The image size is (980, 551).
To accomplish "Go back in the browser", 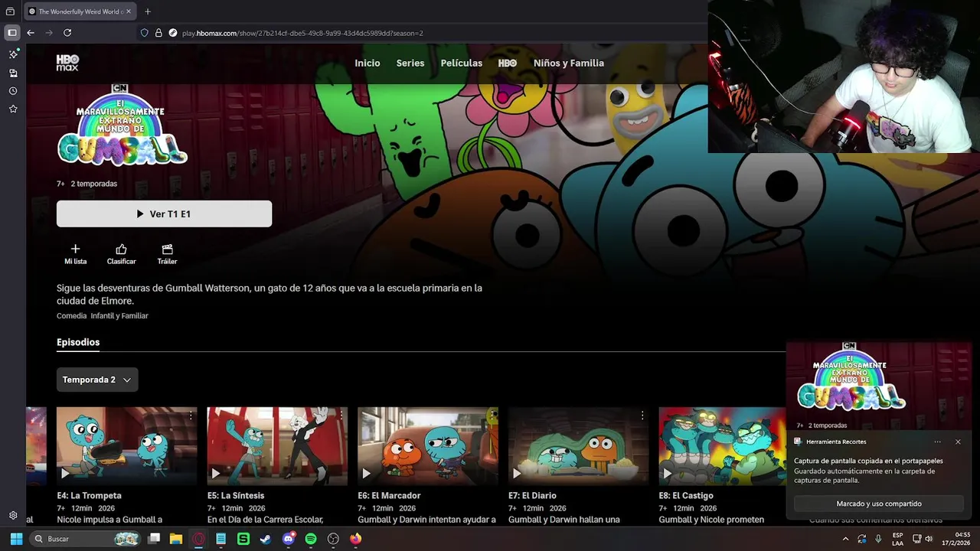I will (x=31, y=33).
